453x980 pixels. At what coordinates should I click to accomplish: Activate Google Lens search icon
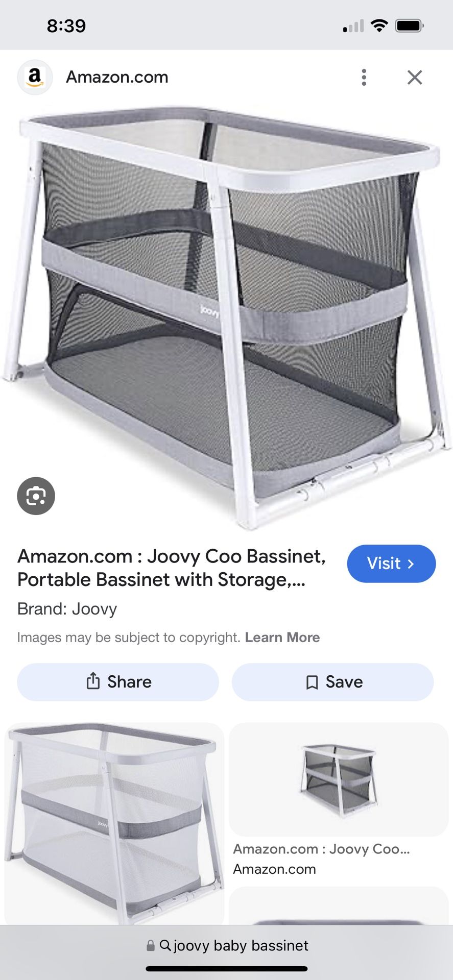coord(36,496)
